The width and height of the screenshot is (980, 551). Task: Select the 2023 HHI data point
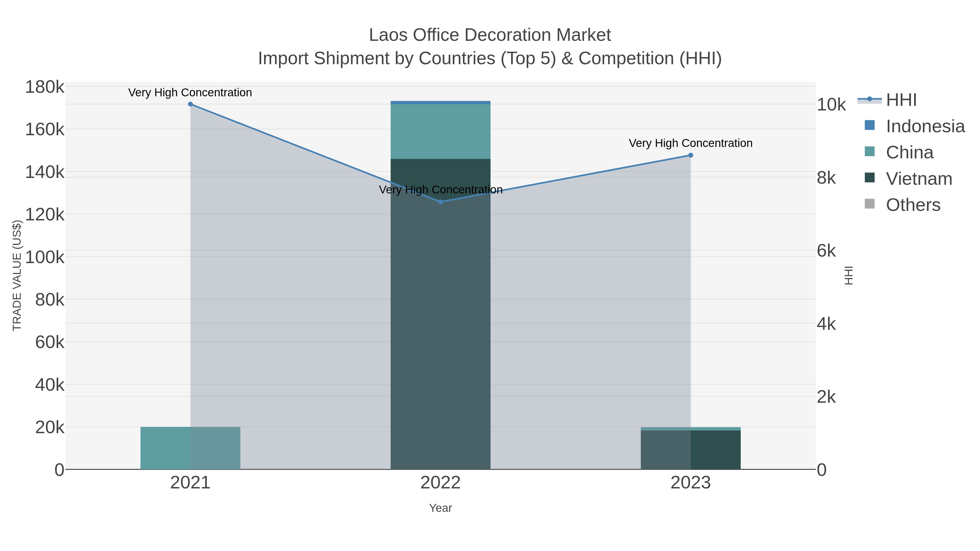(x=690, y=155)
